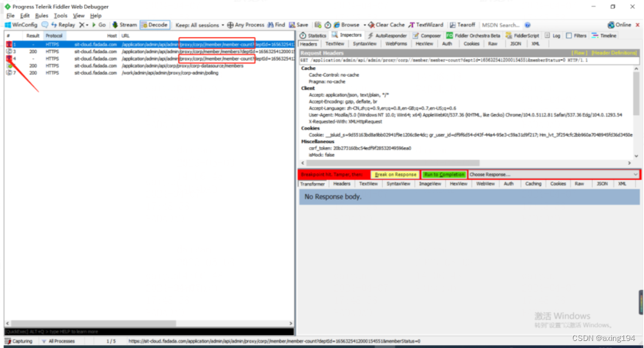
Task: Open the Help menu
Action: [96, 16]
